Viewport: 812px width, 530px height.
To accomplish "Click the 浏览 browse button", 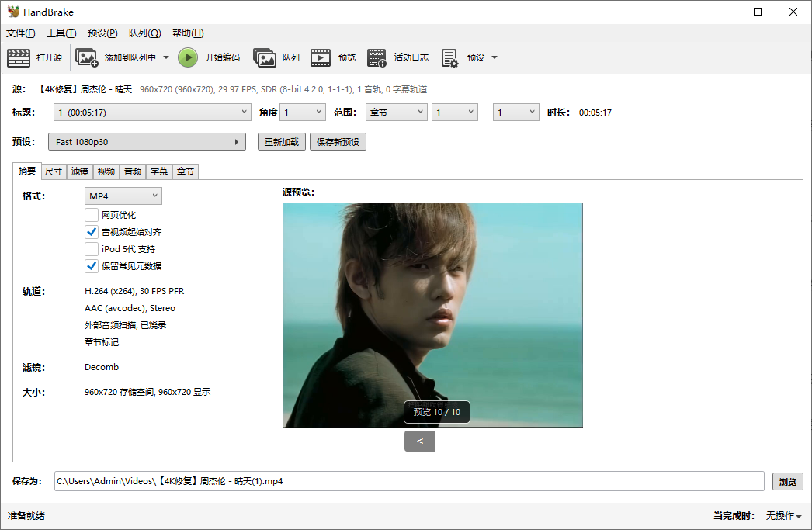I will click(787, 482).
